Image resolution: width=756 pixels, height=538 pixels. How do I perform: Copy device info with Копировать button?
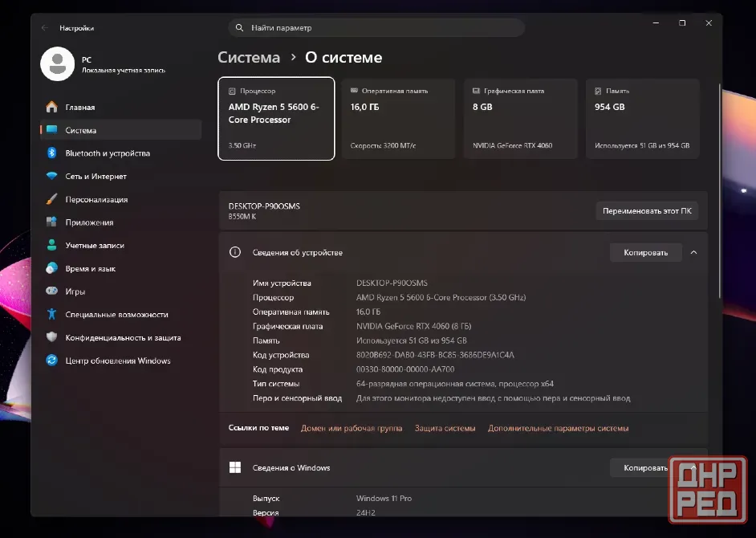click(x=645, y=252)
